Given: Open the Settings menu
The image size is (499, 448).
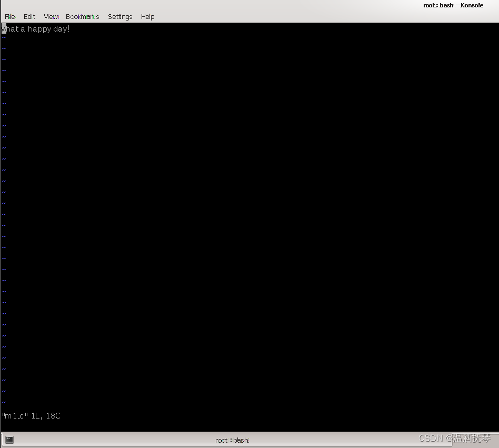Looking at the screenshot, I should click(x=120, y=16).
